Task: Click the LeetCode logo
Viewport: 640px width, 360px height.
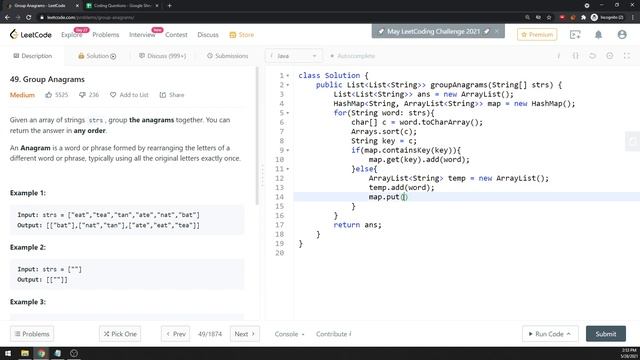Action: 31,35
